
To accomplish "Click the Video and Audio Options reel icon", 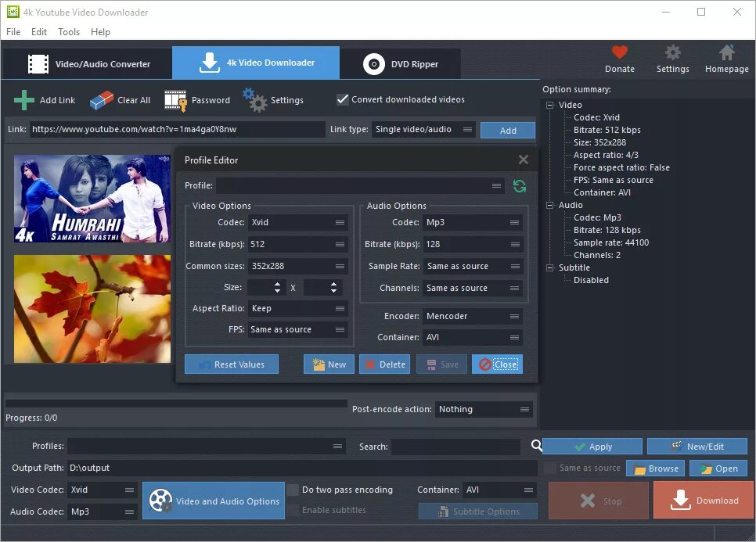I will pos(162,500).
